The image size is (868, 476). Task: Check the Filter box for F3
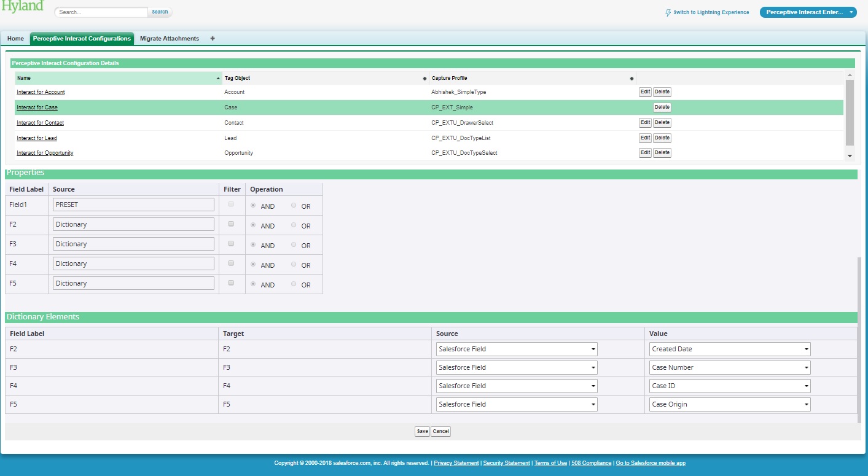[x=231, y=244]
